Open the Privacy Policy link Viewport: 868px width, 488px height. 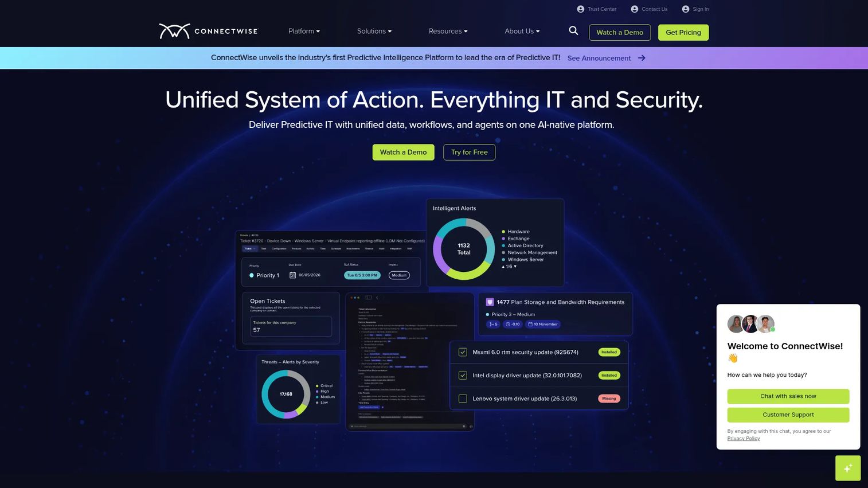[x=744, y=439]
